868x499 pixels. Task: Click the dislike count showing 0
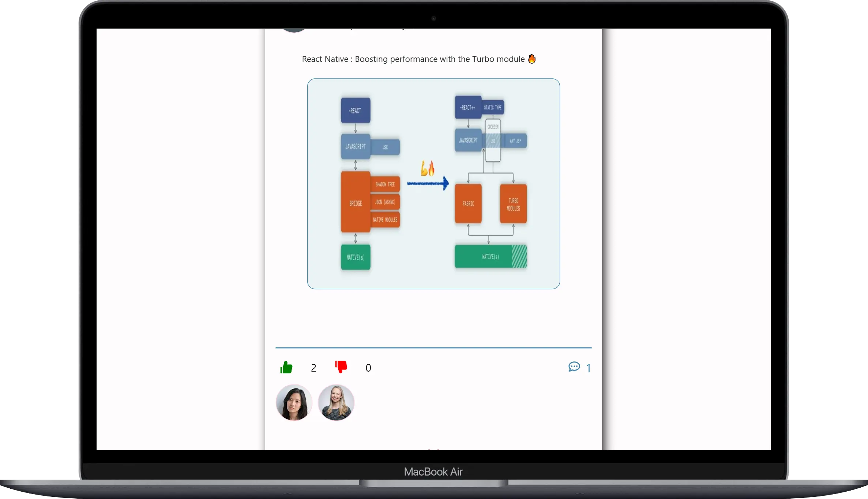[368, 368]
